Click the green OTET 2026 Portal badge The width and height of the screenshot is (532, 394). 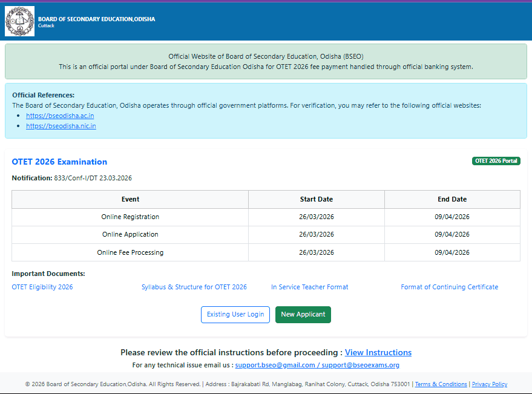(496, 161)
